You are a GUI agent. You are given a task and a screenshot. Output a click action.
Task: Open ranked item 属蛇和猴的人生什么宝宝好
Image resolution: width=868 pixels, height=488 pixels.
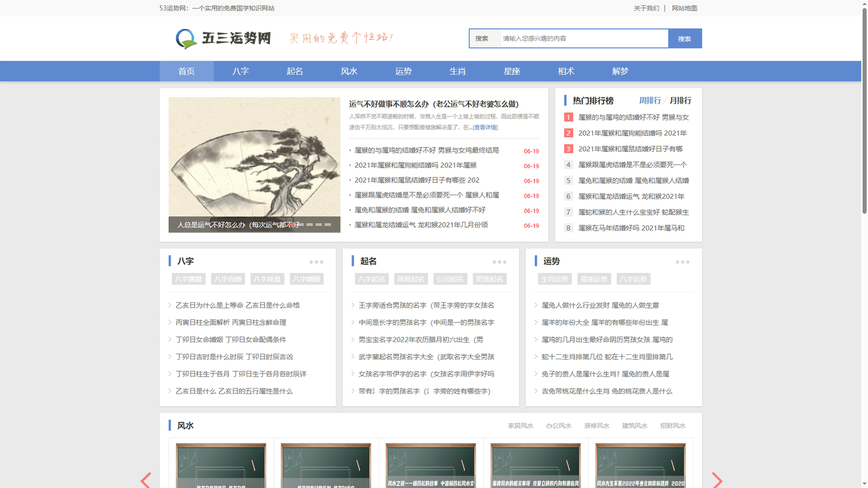point(634,212)
